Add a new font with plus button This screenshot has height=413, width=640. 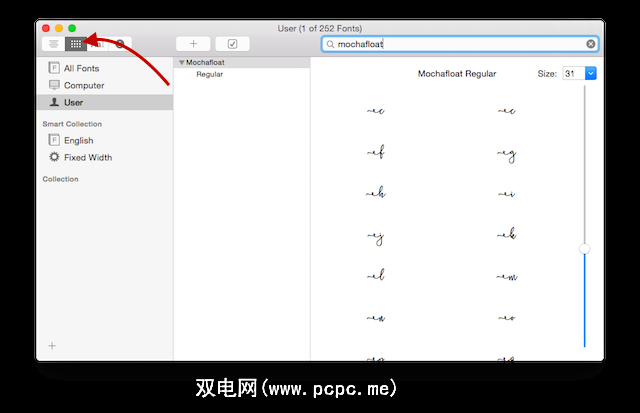click(x=193, y=44)
